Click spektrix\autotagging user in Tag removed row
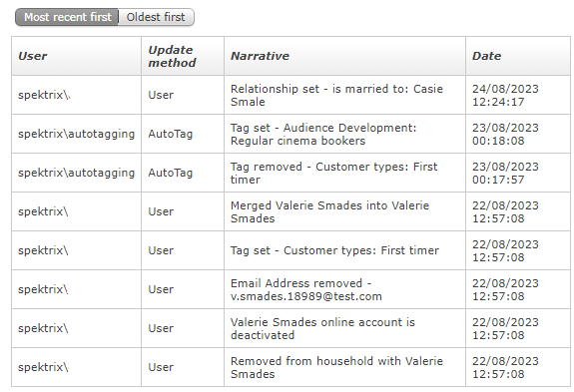The image size is (574, 392). coord(76,173)
